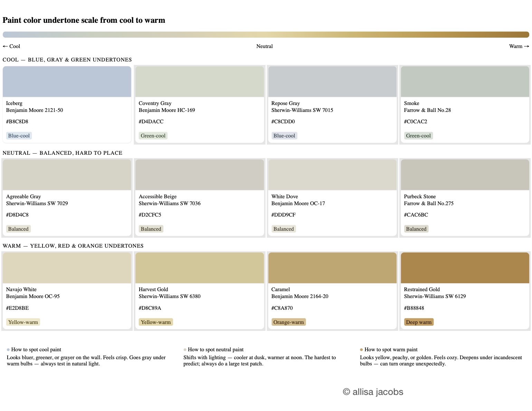Screen dimensions: 532x411
Task: Click the Iceberg blue color swatch
Action: (x=67, y=82)
